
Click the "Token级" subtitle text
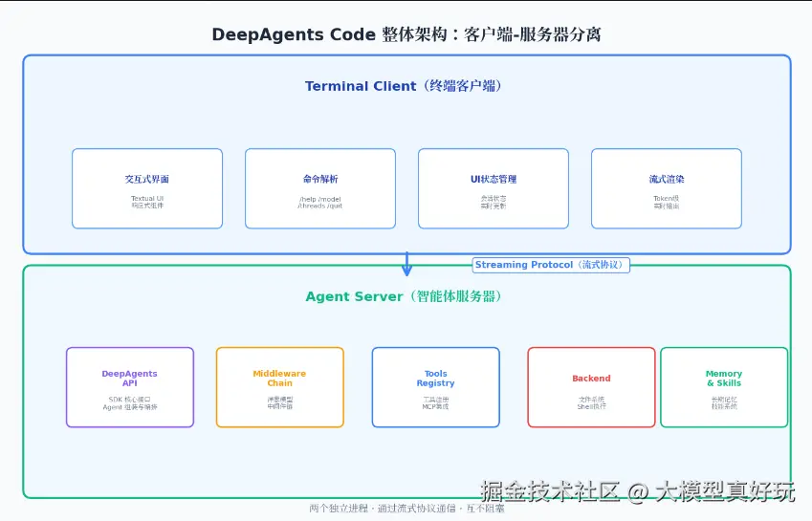coord(667,198)
